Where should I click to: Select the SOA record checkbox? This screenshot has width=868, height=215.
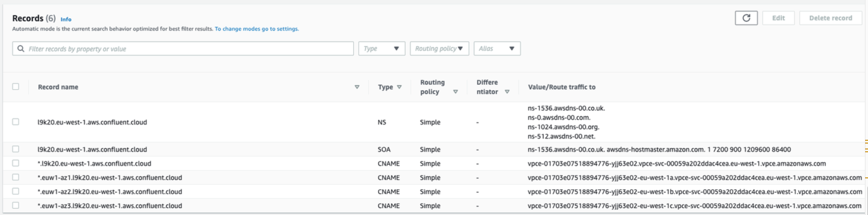click(x=16, y=149)
